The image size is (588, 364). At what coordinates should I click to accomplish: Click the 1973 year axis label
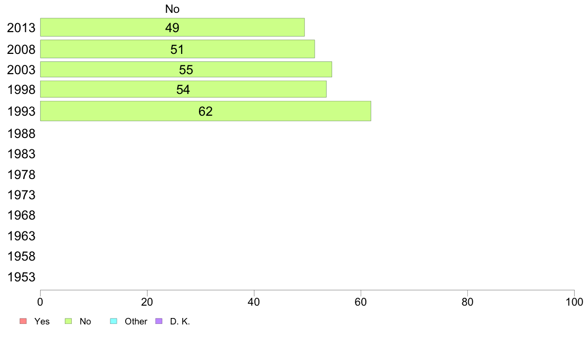pyautogui.click(x=21, y=195)
